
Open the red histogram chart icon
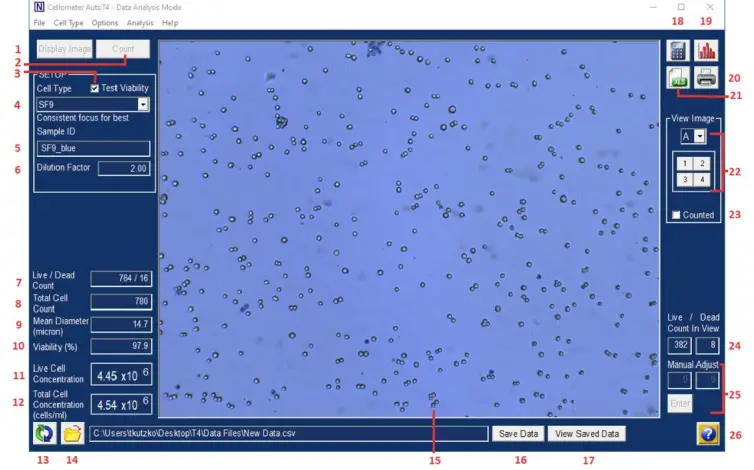pyautogui.click(x=706, y=51)
